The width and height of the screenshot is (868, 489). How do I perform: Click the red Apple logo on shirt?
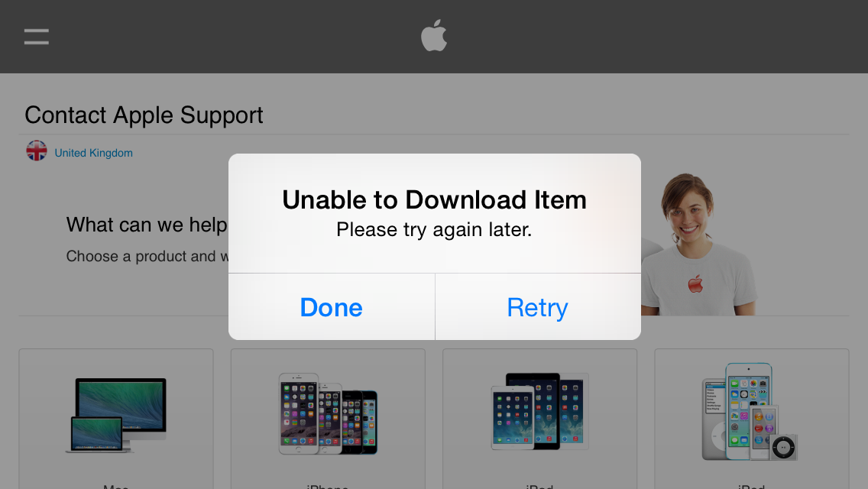[x=695, y=283]
